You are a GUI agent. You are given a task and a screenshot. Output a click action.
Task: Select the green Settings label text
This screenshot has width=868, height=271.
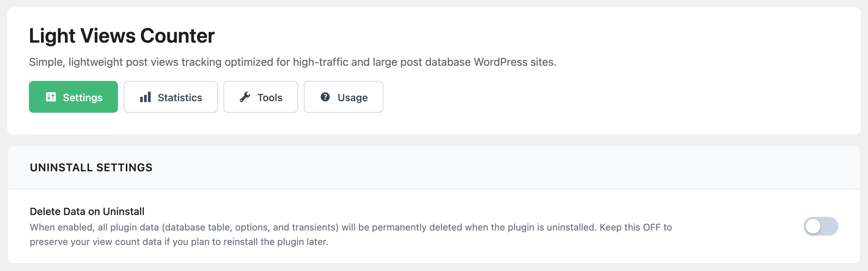point(83,98)
